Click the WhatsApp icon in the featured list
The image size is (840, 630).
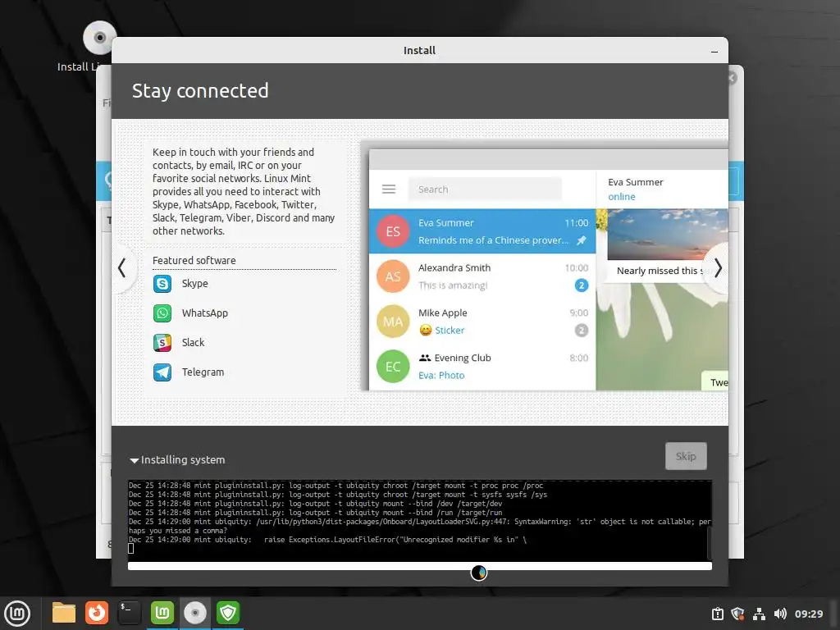point(162,313)
